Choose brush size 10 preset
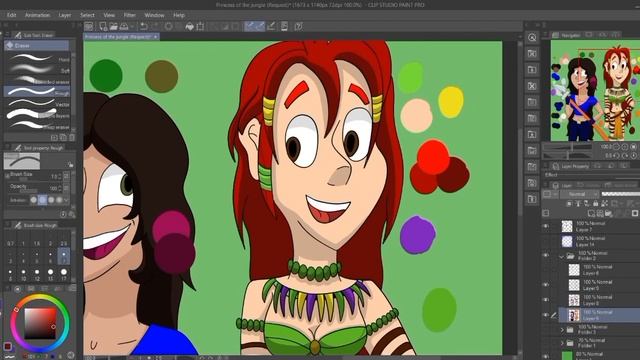Image resolution: width=640 pixels, height=360 pixels. click(x=24, y=274)
